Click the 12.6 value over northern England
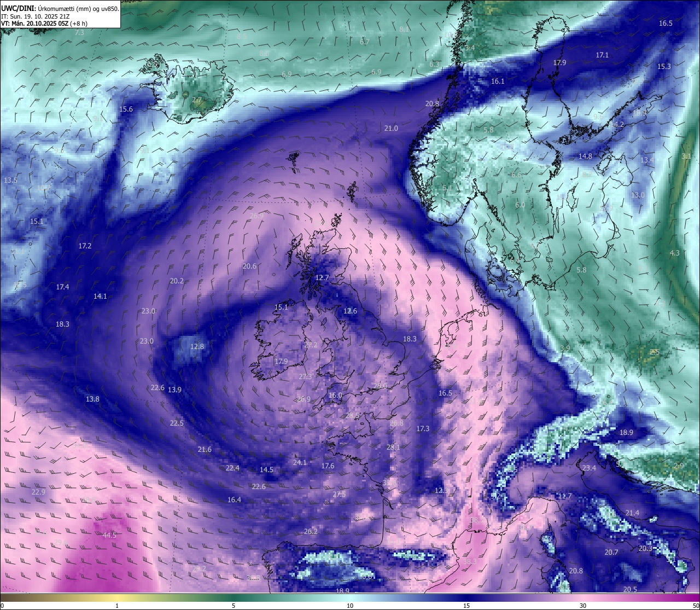Viewport: 700px width, 610px height. pyautogui.click(x=350, y=311)
